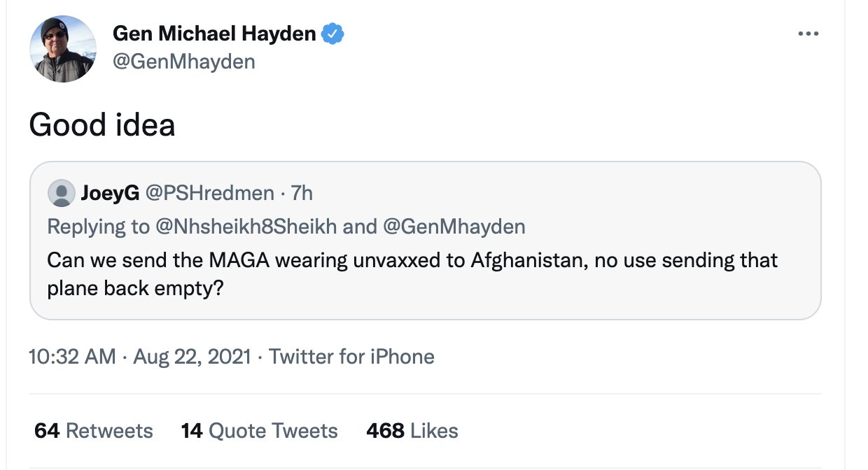Click the Aug 22, 2021 date
This screenshot has width=868, height=470.
click(192, 357)
